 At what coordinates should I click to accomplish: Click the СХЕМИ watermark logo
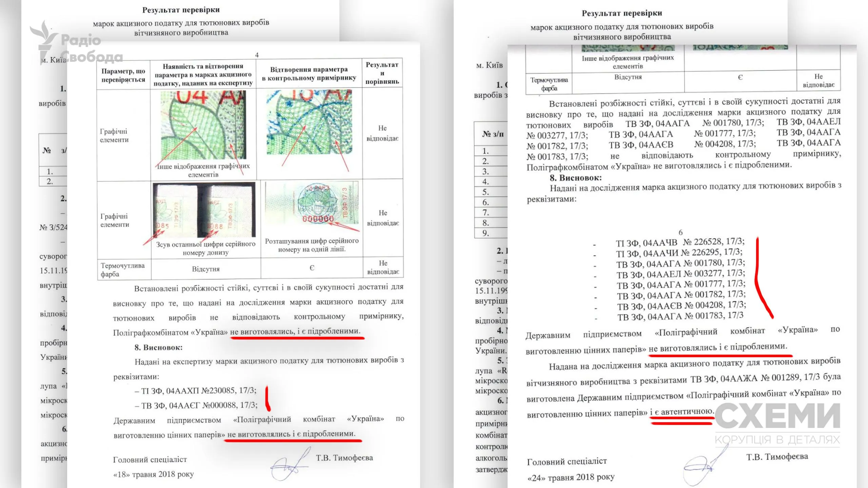pyautogui.click(x=777, y=416)
